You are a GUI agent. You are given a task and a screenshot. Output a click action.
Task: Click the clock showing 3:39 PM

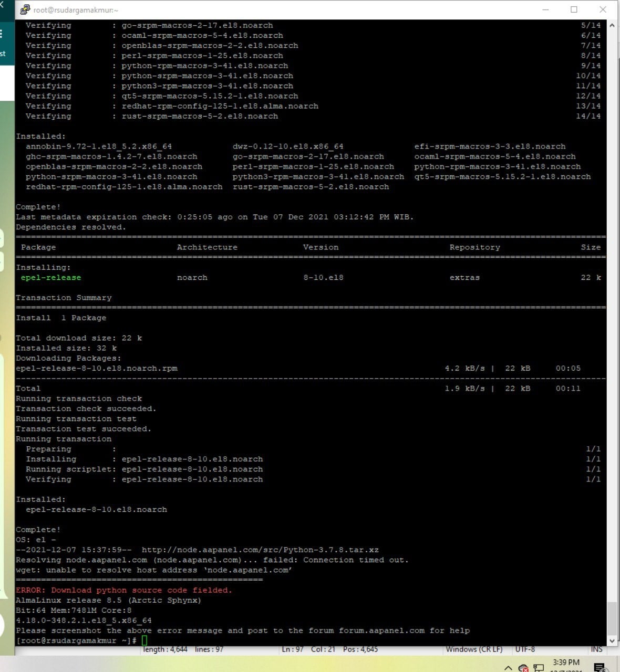tap(566, 663)
